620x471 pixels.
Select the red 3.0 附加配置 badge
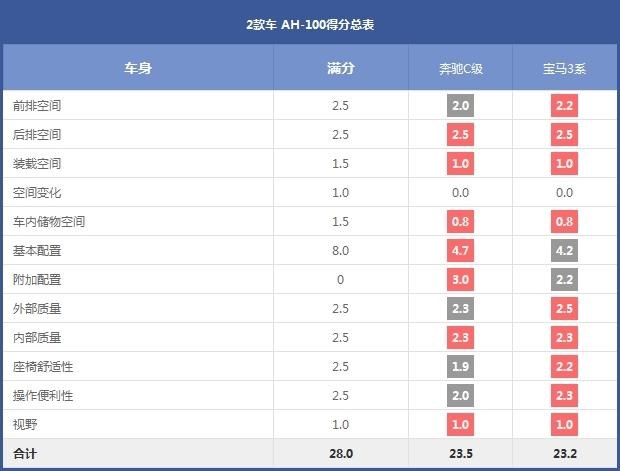click(x=461, y=279)
